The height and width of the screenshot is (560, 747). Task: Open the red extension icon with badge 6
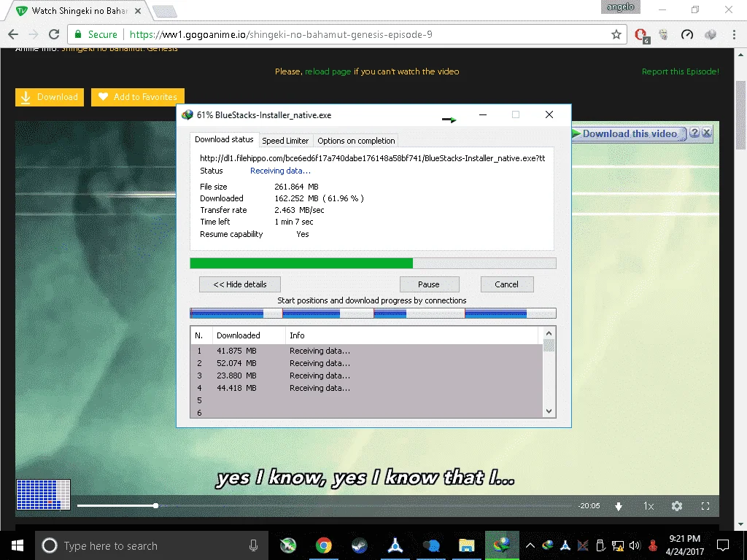(x=641, y=35)
